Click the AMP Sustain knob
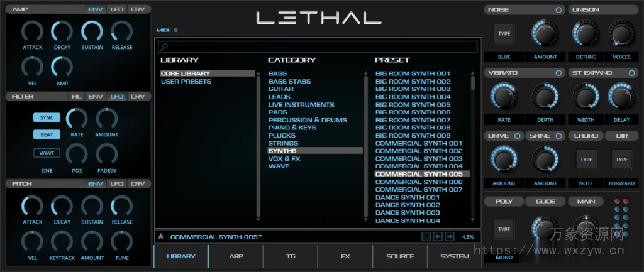644x272 pixels. [92, 31]
